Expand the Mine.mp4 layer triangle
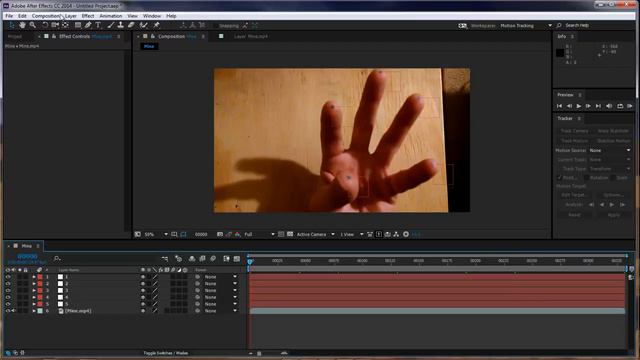The image size is (640, 360). point(34,311)
